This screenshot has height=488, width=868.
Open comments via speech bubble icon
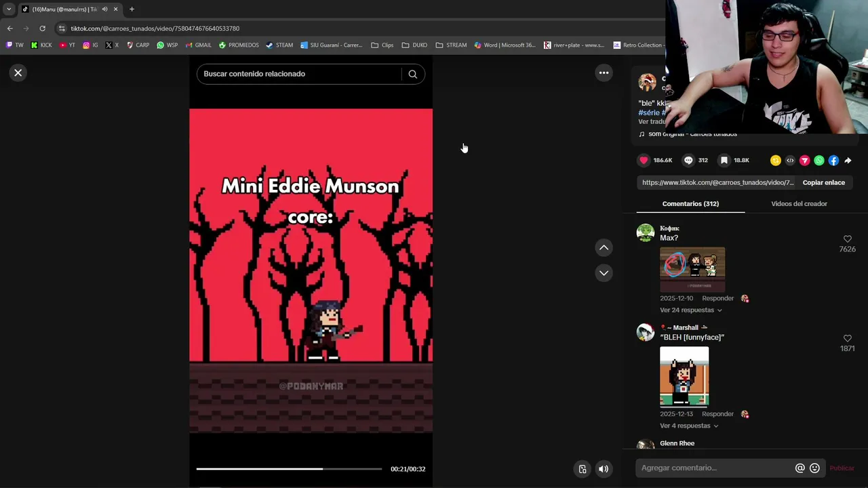(688, 161)
